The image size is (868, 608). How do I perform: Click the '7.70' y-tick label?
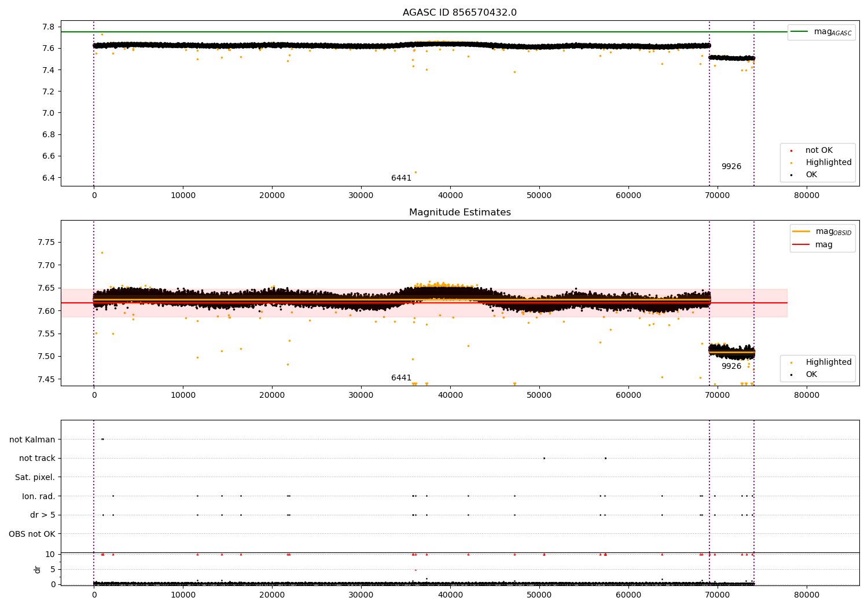tap(46, 265)
